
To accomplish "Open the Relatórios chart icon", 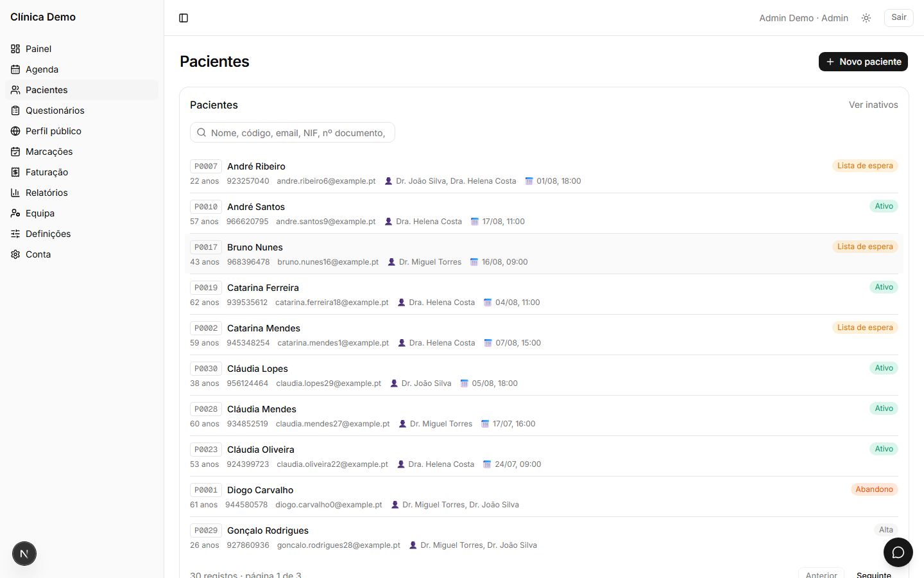I will pos(15,193).
